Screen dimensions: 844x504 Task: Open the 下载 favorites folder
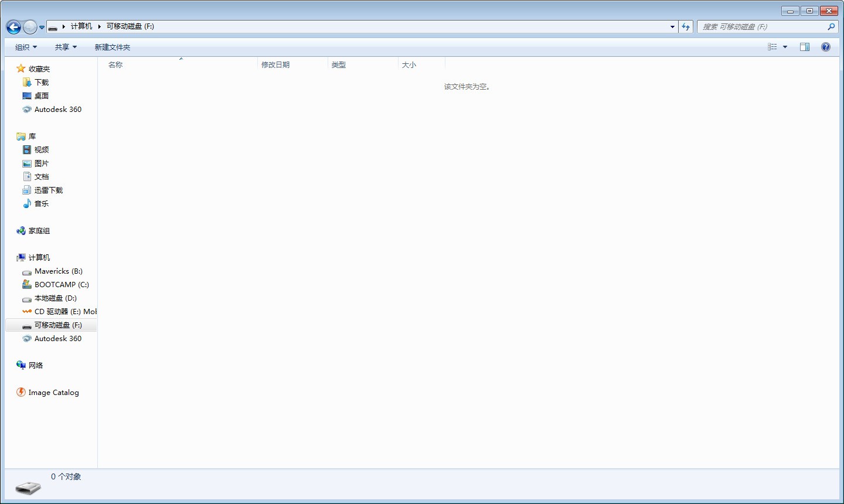[x=42, y=83]
